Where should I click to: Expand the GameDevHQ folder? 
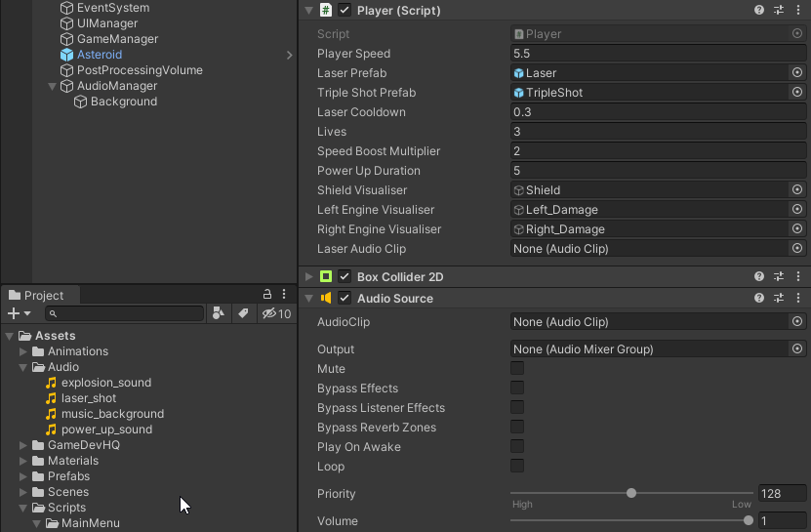coord(23,445)
